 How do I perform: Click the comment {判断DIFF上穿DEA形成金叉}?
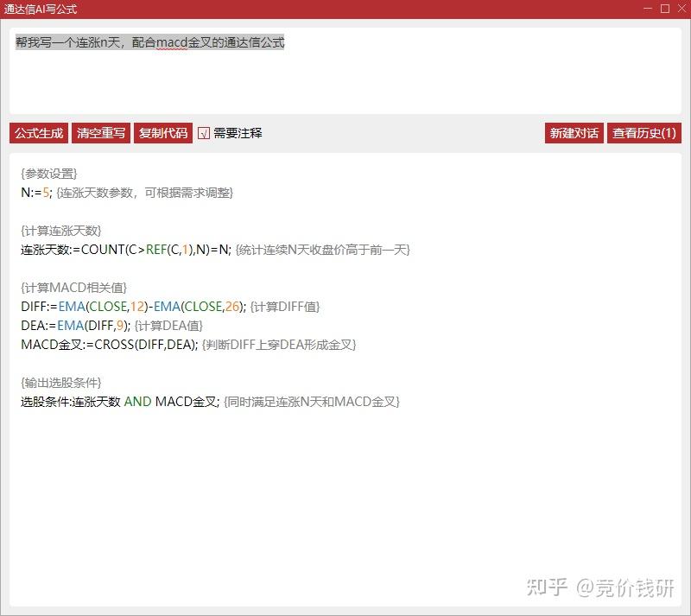279,345
